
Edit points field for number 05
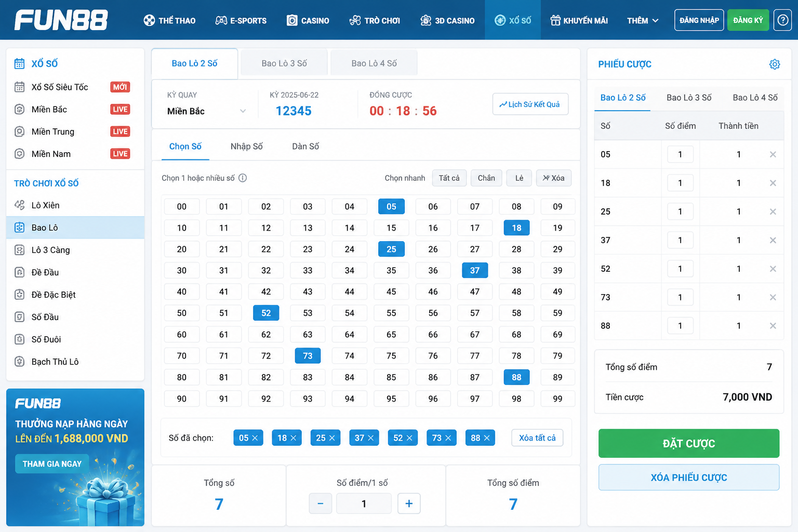click(x=680, y=154)
